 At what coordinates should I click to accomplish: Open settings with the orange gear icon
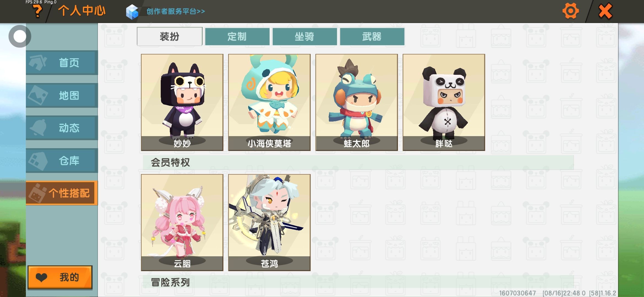point(571,11)
